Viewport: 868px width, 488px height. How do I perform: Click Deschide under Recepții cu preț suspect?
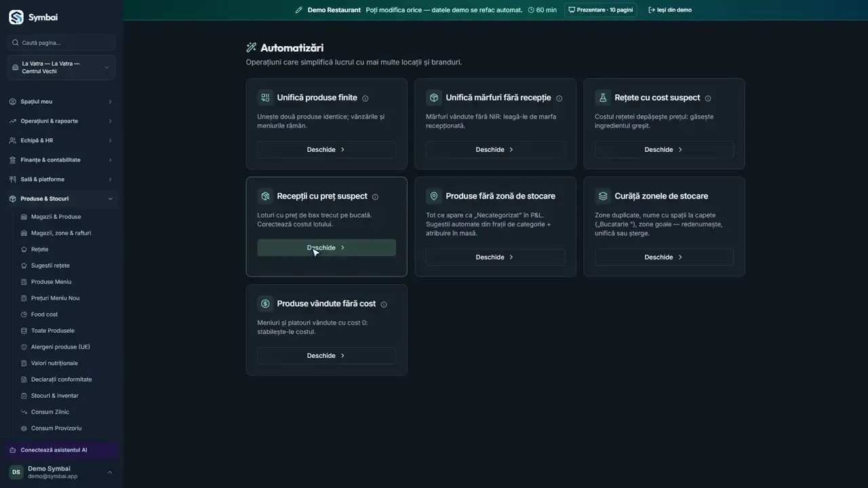[x=326, y=248]
